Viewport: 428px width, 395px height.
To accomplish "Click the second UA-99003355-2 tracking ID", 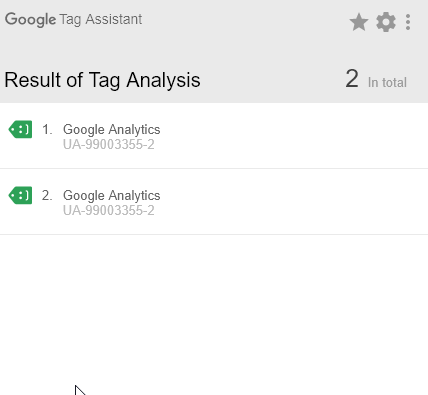I will pyautogui.click(x=109, y=211).
